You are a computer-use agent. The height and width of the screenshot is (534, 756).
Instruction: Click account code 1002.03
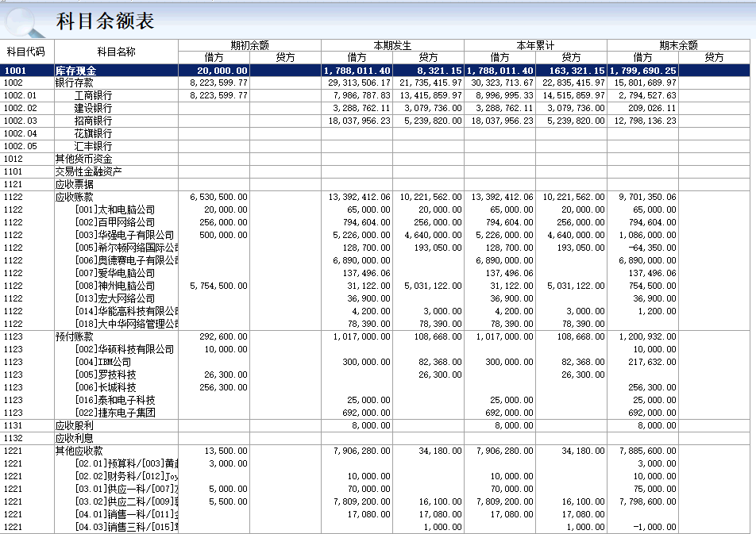[21, 121]
